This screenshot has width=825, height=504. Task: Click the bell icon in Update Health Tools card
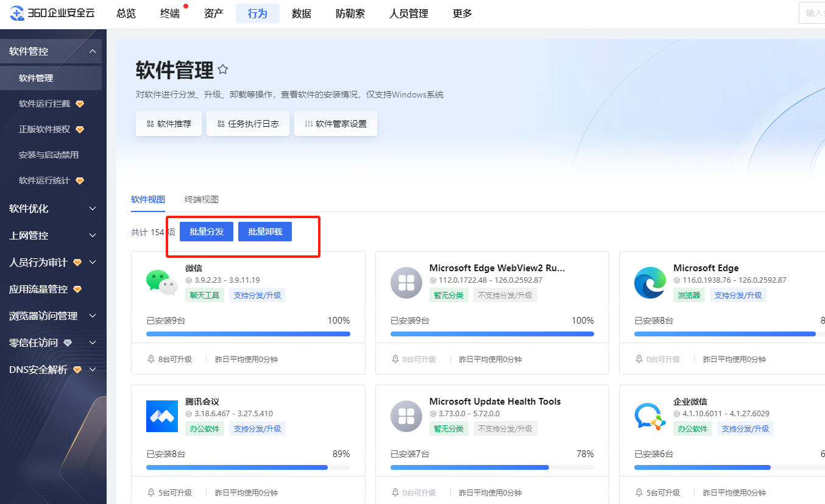click(x=395, y=492)
